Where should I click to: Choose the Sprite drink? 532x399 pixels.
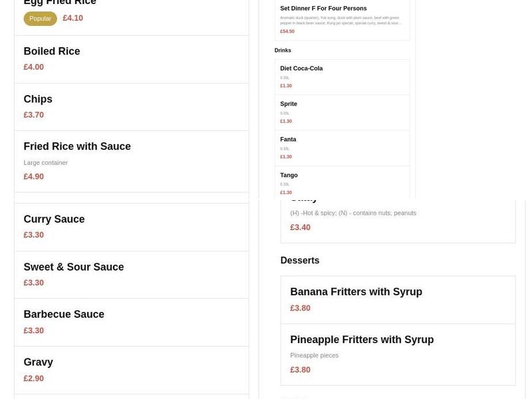coord(289,104)
